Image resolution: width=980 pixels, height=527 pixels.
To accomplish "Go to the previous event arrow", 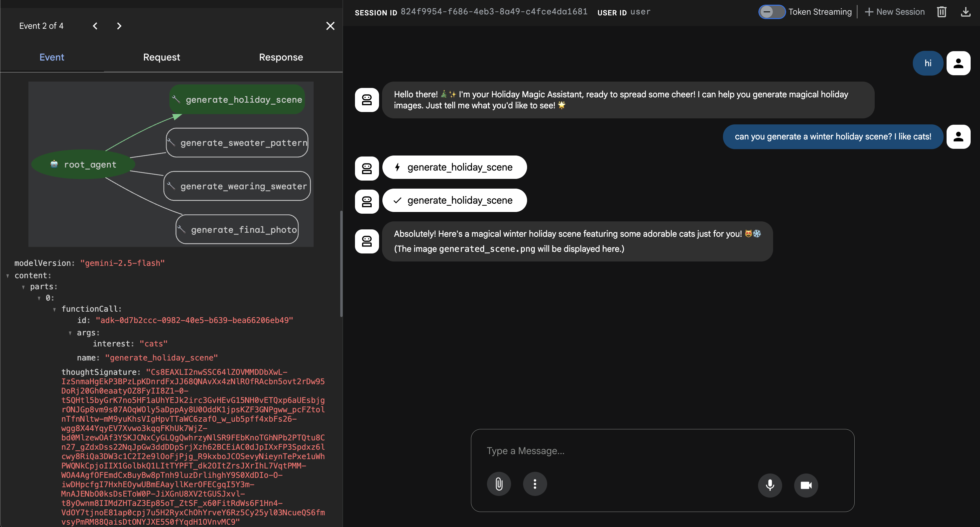I will 95,26.
